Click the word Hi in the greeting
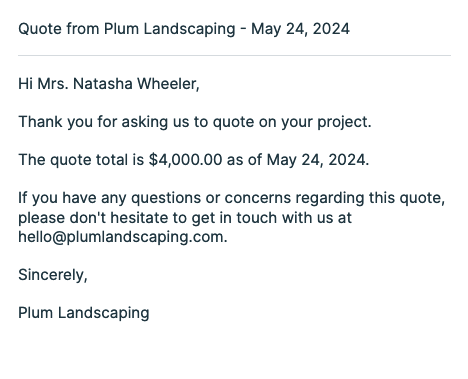This screenshot has width=468, height=379. (25, 83)
